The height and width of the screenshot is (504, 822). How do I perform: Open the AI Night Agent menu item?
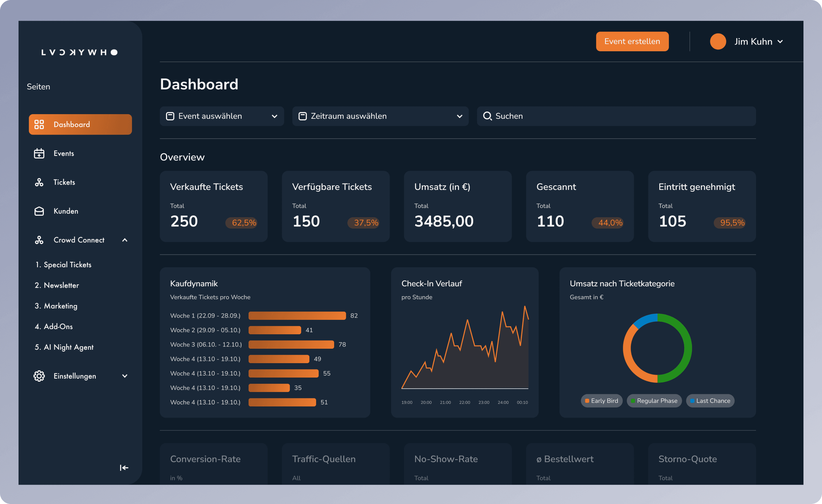[x=68, y=347]
